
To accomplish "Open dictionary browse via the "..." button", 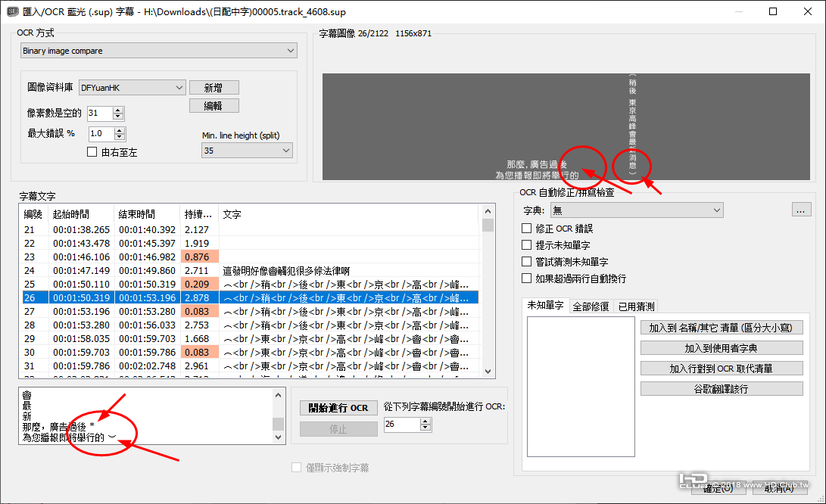I will click(801, 210).
